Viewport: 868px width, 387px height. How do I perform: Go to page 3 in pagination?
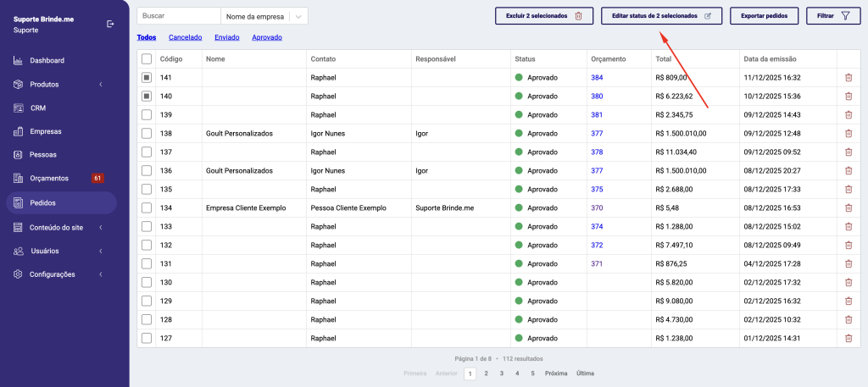pyautogui.click(x=501, y=373)
